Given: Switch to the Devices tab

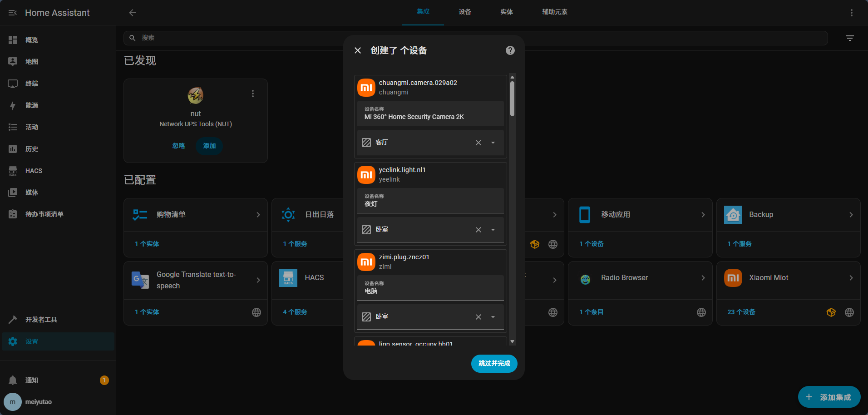Looking at the screenshot, I should 465,12.
